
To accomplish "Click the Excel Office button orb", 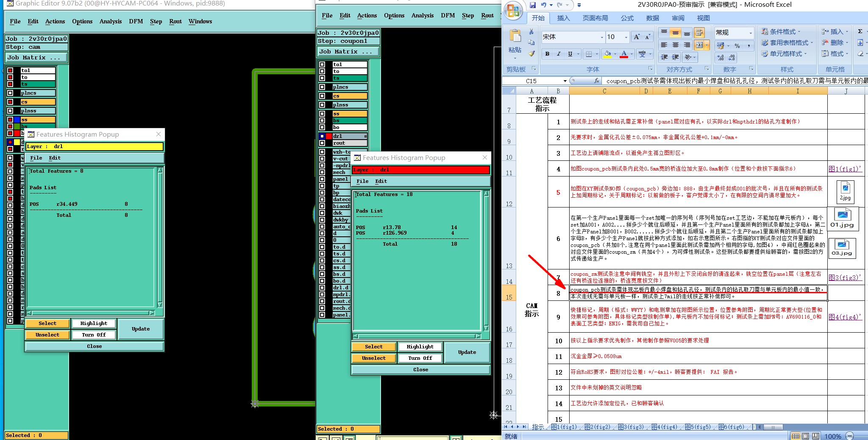I will tap(513, 10).
